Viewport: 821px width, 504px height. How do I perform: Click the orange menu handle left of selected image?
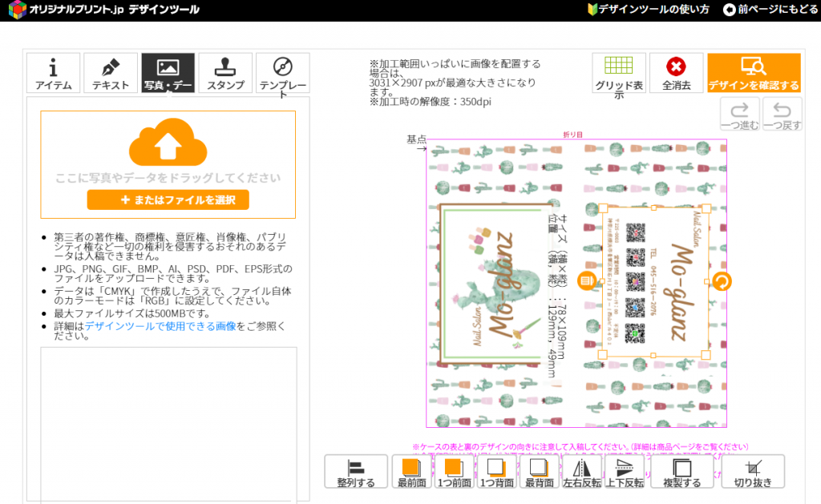tap(587, 281)
